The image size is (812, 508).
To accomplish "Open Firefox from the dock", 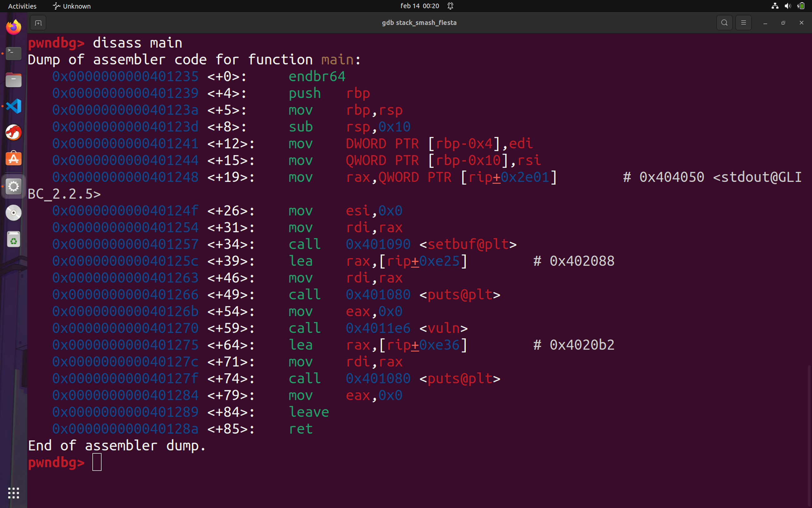I will click(14, 27).
